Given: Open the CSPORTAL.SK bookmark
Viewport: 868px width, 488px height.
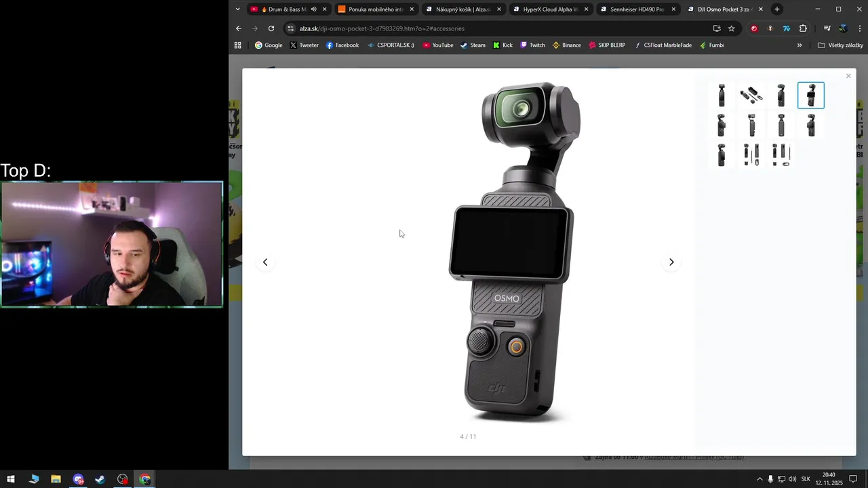Looking at the screenshot, I should coord(391,45).
